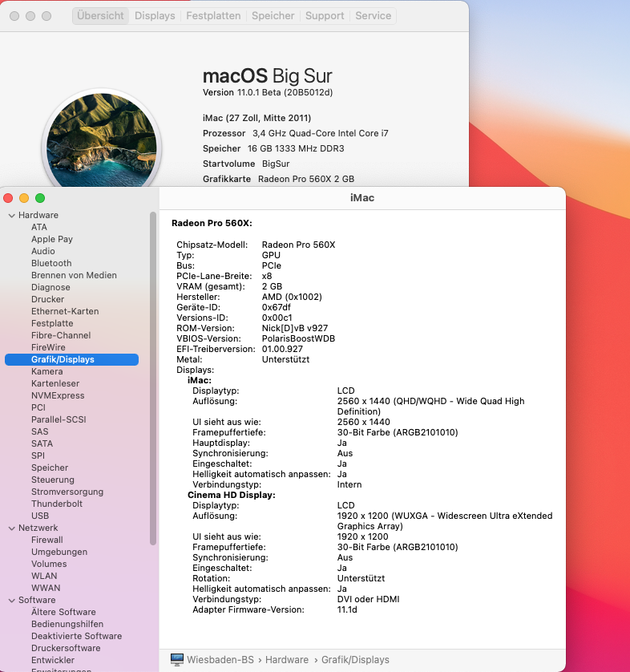Open the Support tab
The image size is (630, 672).
pos(325,16)
